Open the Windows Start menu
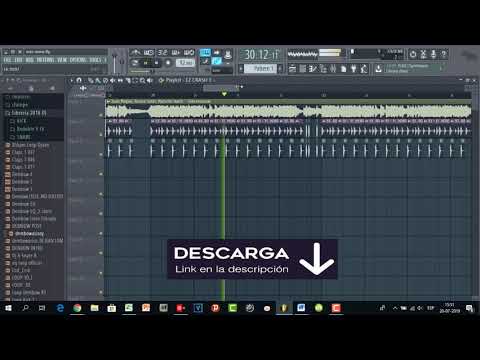The width and height of the screenshot is (480, 360). [x=8, y=308]
